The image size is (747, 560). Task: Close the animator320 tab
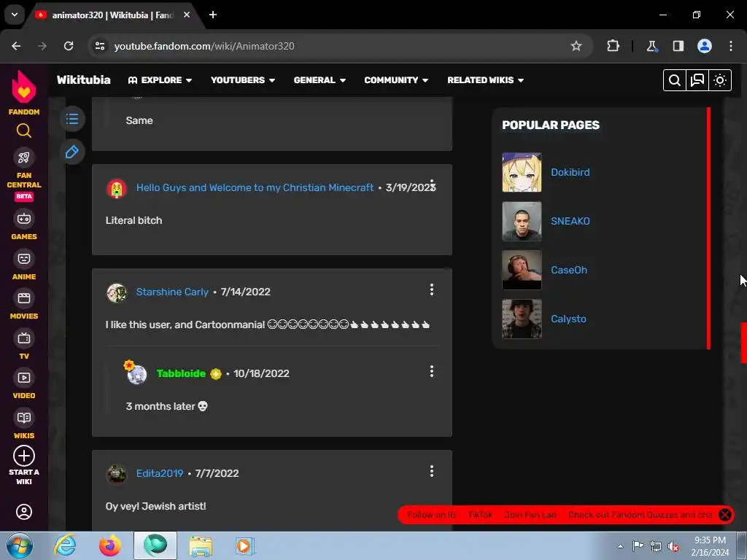tap(187, 15)
